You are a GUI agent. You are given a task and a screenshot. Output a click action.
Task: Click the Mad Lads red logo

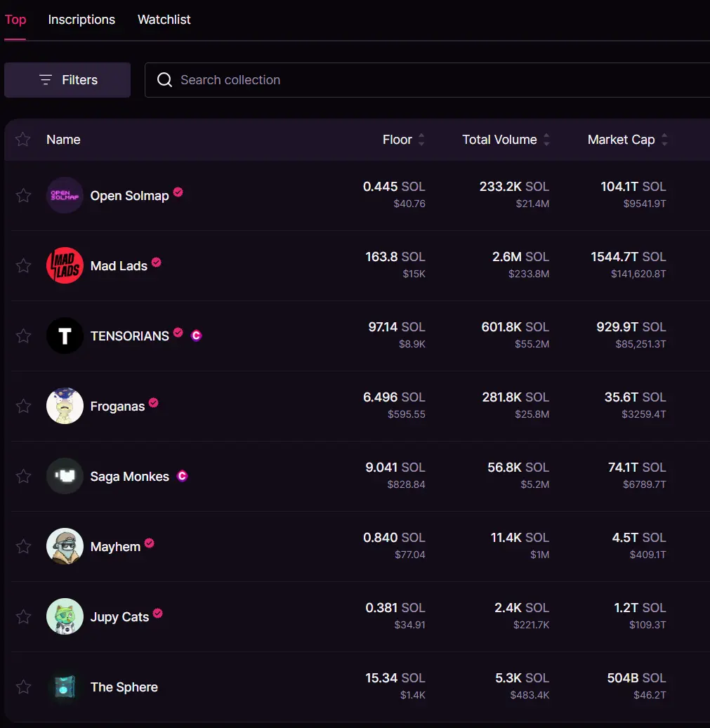click(x=65, y=265)
